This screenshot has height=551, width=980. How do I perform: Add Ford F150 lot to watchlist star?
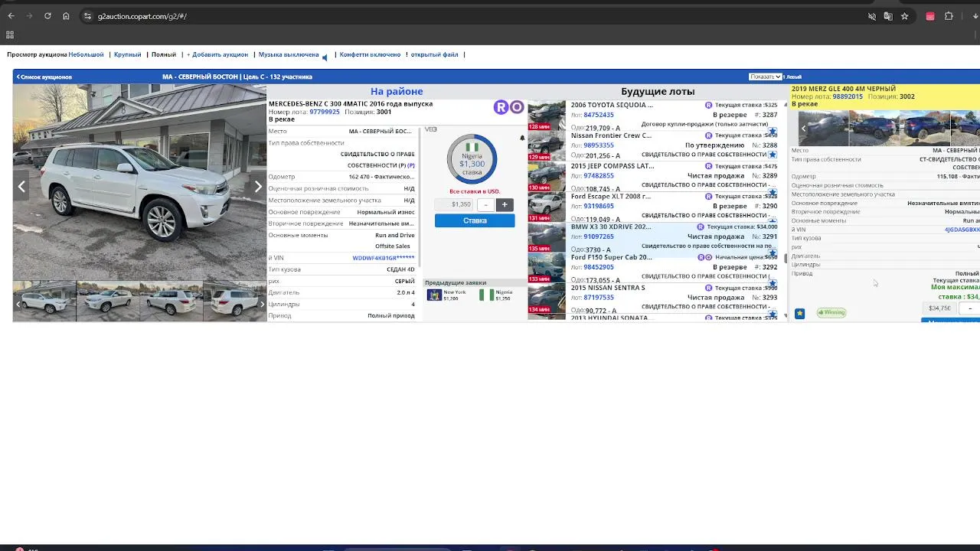pyautogui.click(x=773, y=284)
